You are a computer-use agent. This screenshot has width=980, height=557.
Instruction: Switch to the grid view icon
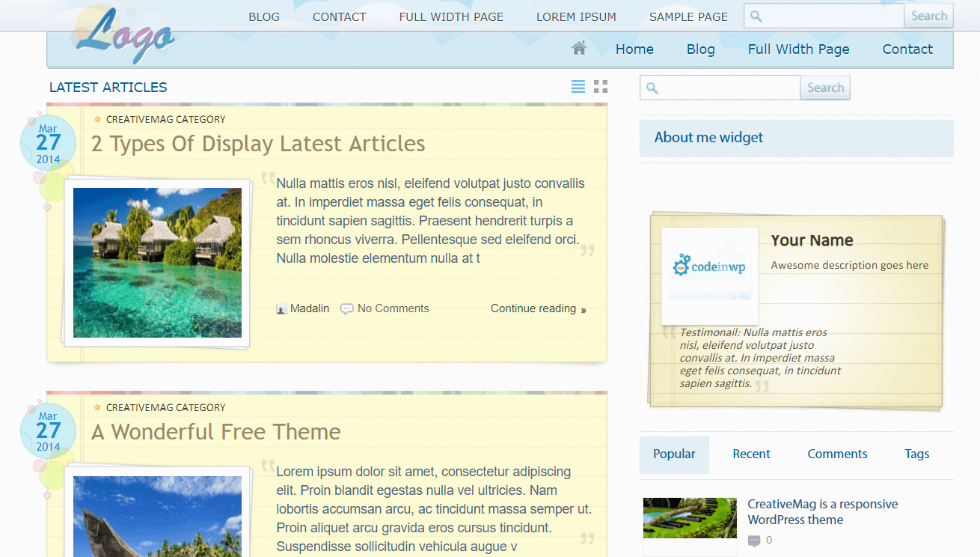601,86
